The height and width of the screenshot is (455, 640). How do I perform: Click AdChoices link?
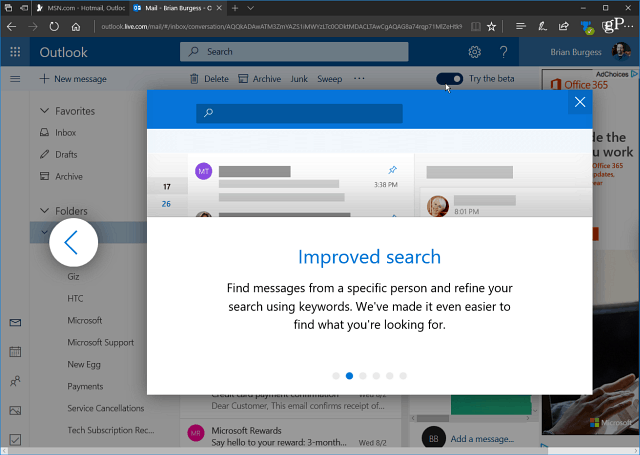616,74
